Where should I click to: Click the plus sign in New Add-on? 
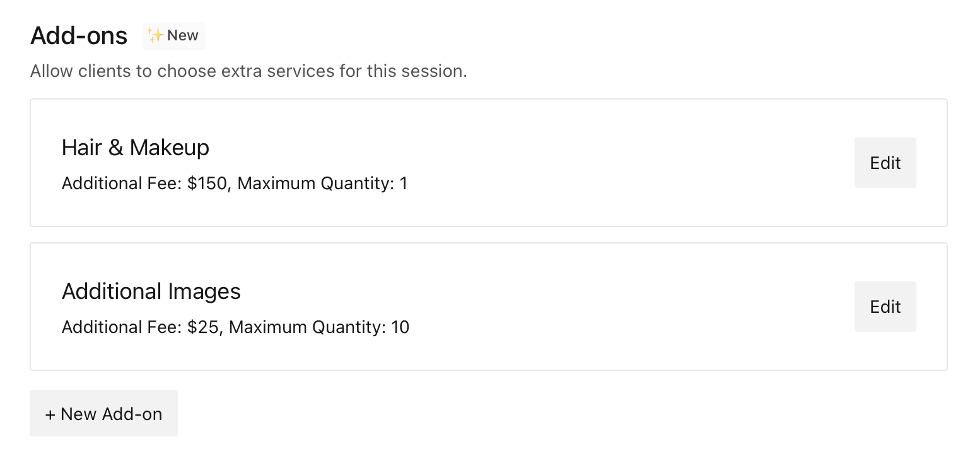click(50, 414)
